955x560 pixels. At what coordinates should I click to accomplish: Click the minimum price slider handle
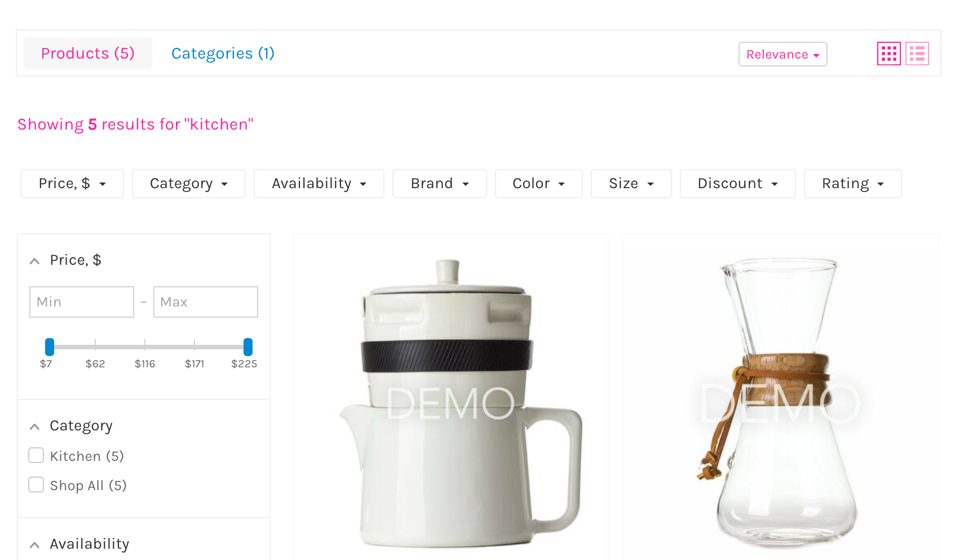pos(50,346)
